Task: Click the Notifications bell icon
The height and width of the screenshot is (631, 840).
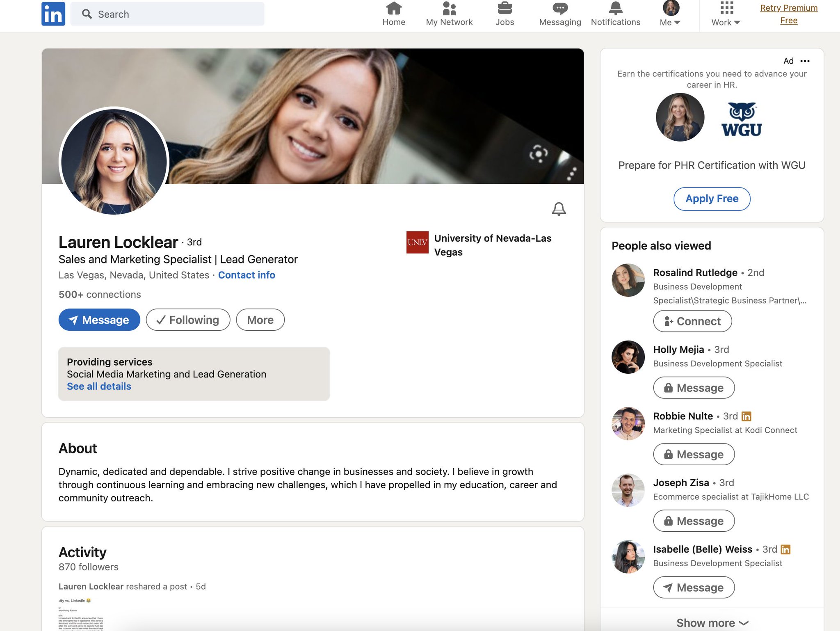Action: [615, 7]
